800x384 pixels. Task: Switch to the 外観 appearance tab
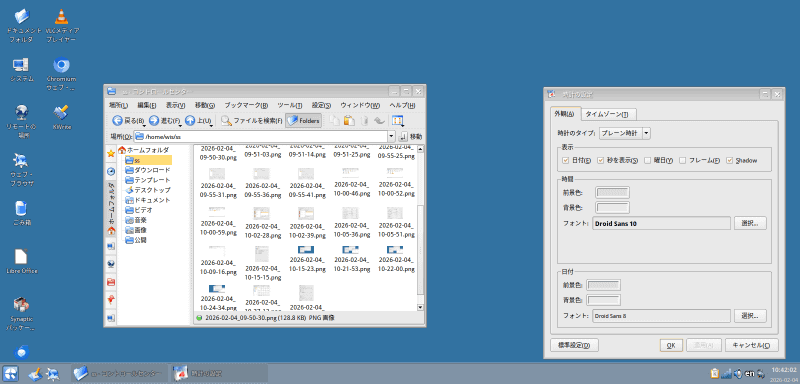pyautogui.click(x=565, y=114)
